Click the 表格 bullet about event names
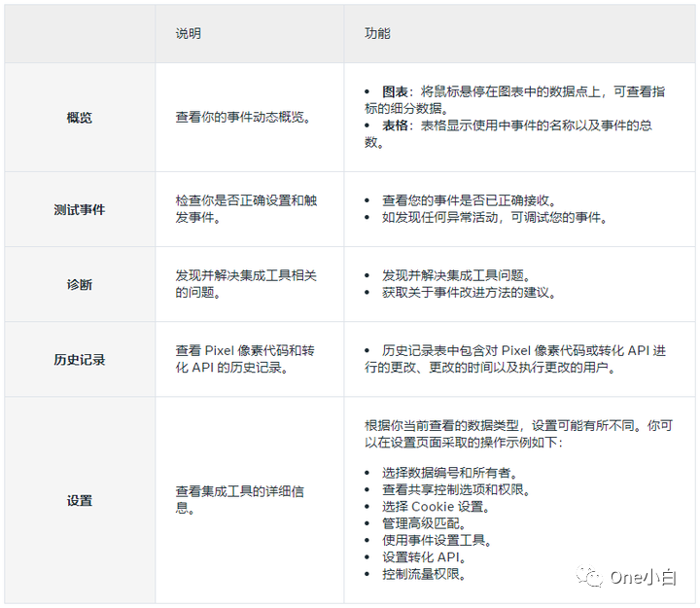The image size is (700, 608). [508, 134]
